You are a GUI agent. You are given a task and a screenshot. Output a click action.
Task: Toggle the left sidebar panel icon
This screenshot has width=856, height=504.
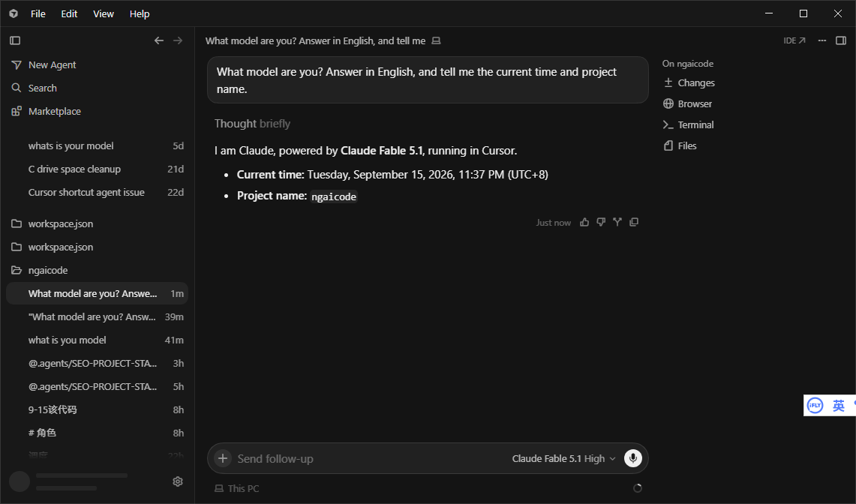tap(15, 40)
